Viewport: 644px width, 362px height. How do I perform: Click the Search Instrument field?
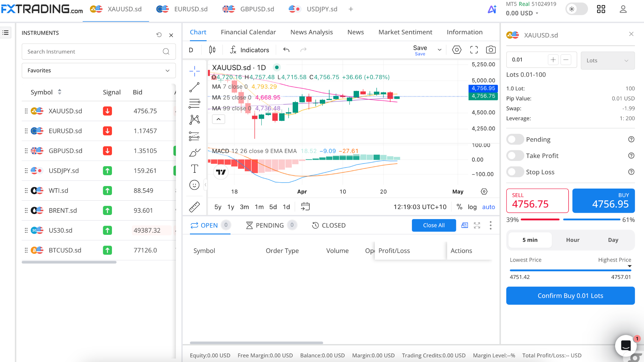pos(99,52)
